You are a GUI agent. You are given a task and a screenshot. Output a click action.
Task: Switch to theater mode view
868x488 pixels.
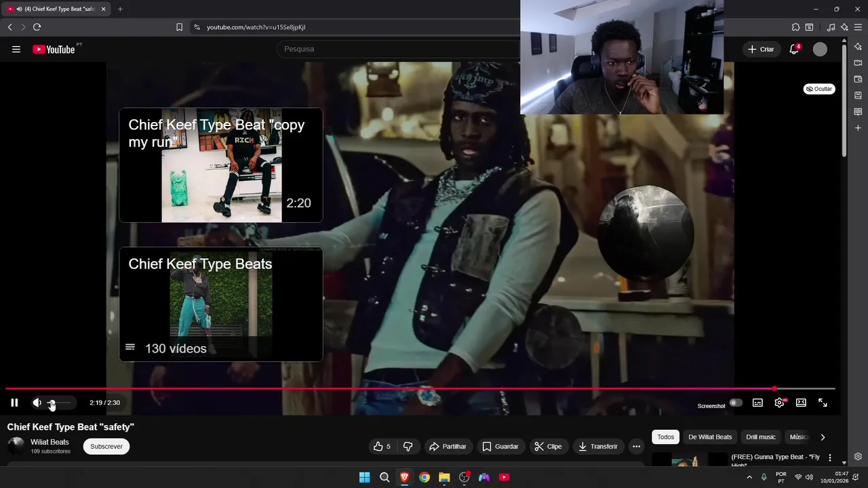(801, 403)
